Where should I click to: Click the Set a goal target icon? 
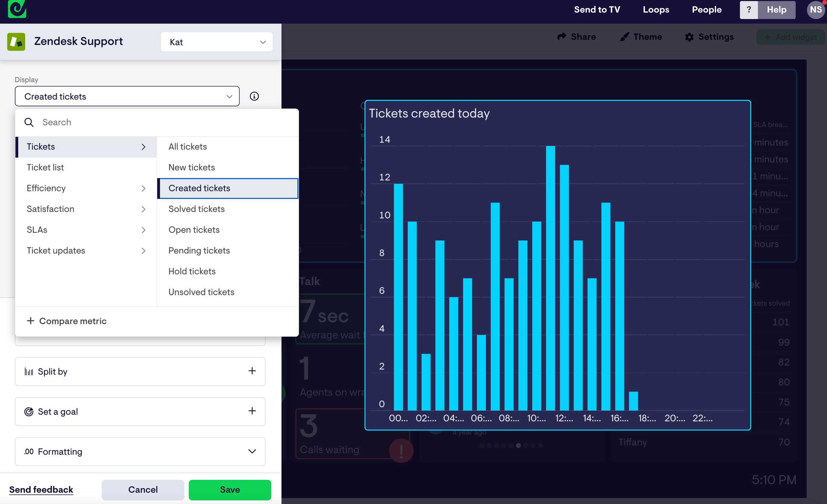pyautogui.click(x=29, y=411)
